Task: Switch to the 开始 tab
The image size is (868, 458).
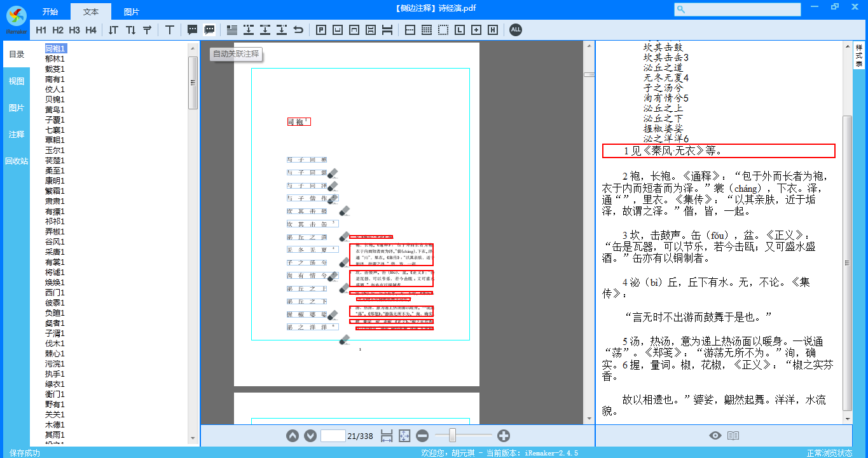Action: point(50,11)
